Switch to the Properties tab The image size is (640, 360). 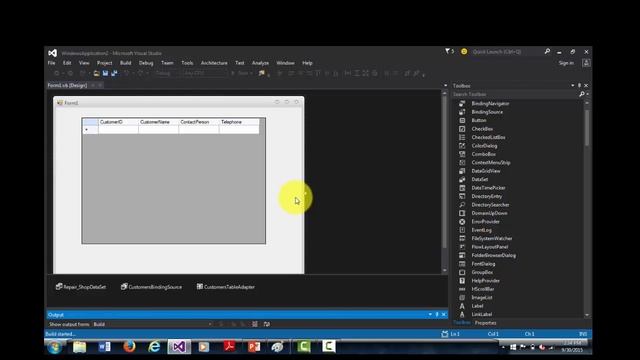(x=485, y=323)
